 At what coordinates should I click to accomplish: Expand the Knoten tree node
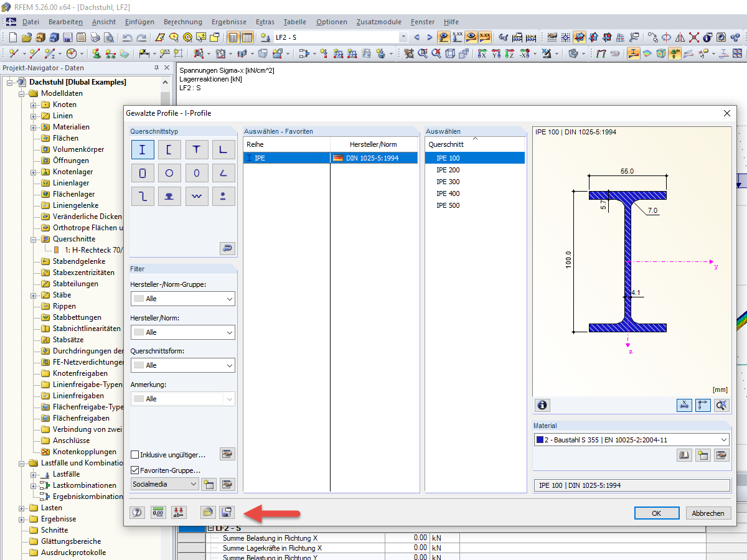coord(34,105)
